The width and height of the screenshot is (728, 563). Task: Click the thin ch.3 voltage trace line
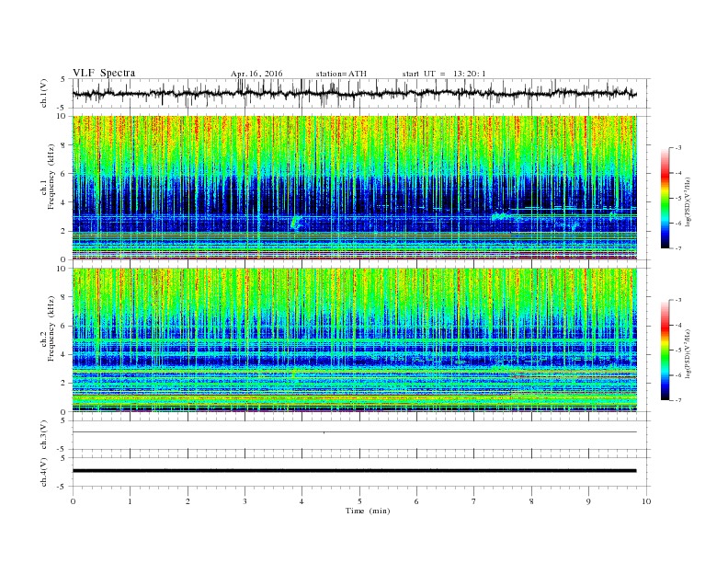click(x=354, y=432)
